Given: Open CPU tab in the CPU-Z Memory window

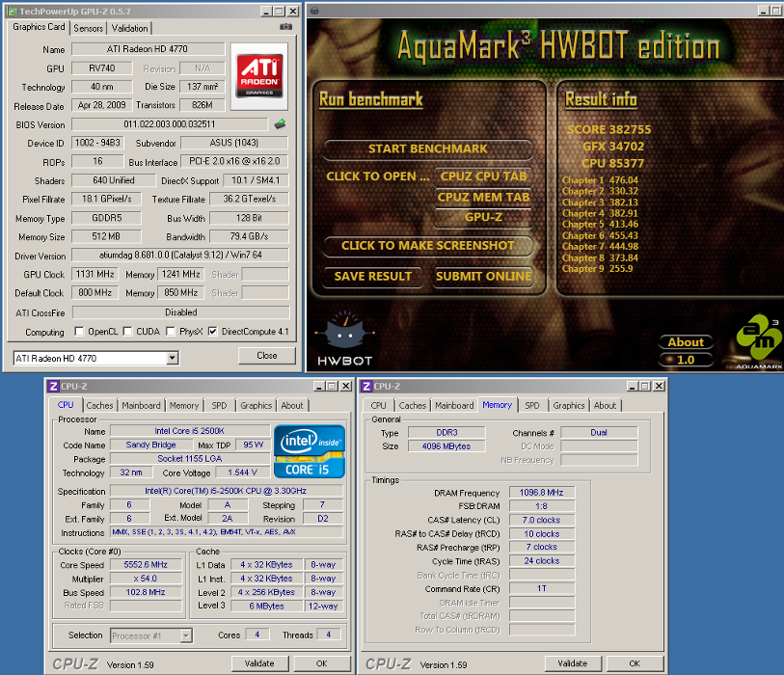Looking at the screenshot, I should point(379,406).
